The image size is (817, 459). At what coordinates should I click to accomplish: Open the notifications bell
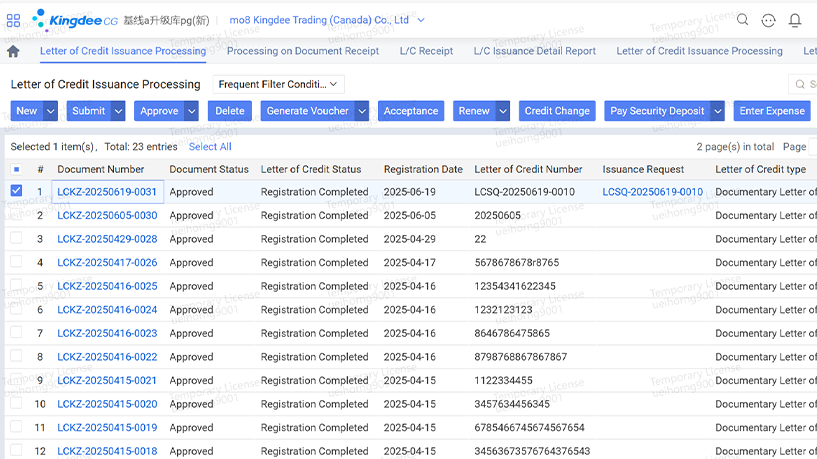pyautogui.click(x=795, y=20)
